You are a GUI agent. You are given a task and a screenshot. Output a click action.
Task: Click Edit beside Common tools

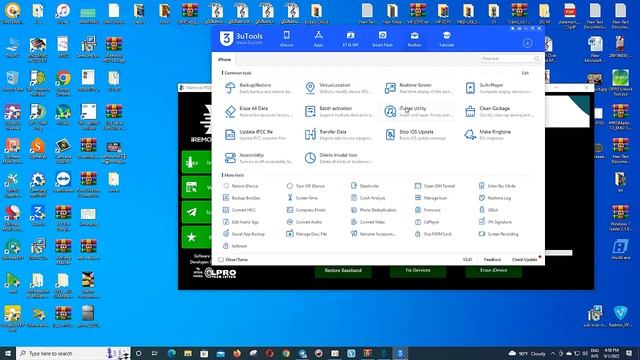point(525,73)
